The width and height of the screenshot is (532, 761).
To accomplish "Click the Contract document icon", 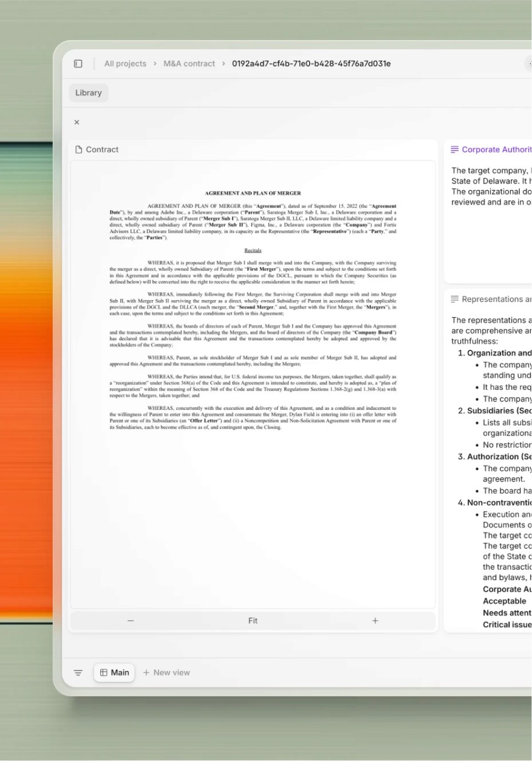I will coord(78,149).
